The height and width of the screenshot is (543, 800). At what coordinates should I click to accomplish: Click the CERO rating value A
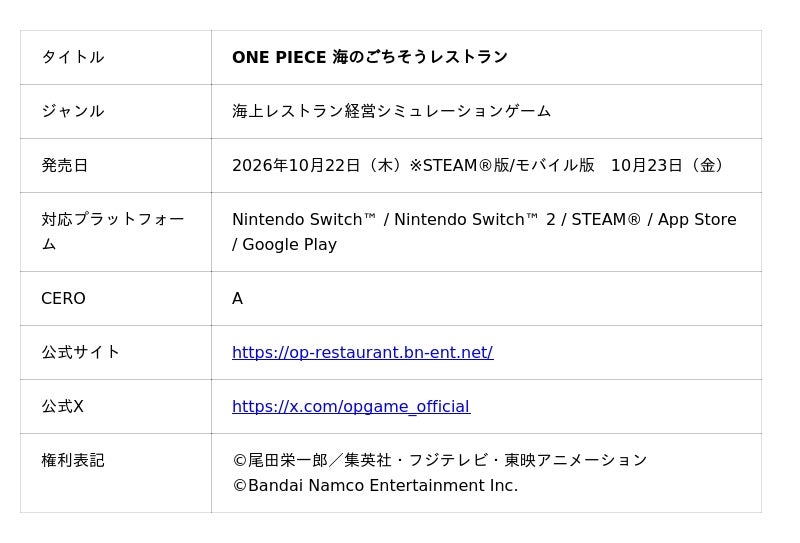(x=237, y=298)
